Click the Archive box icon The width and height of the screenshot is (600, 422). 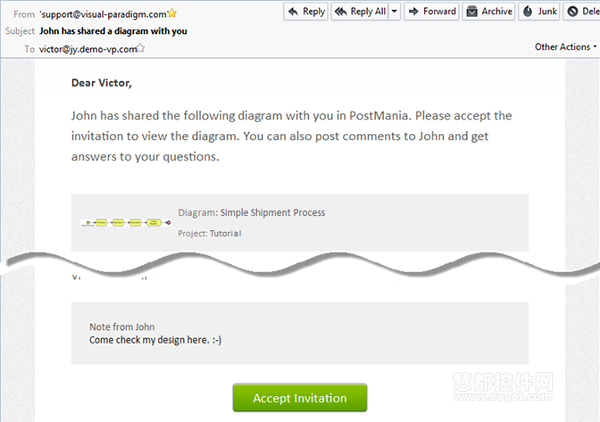click(x=472, y=12)
